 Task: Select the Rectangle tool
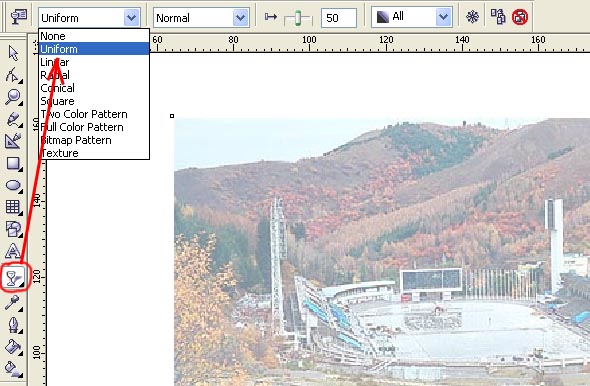[x=14, y=164]
